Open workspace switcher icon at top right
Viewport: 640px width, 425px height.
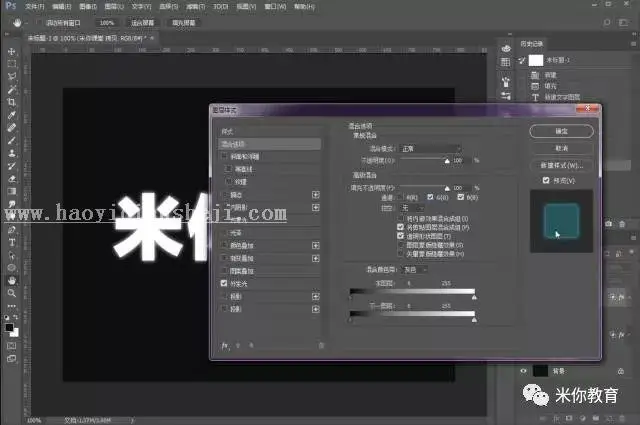coord(623,22)
